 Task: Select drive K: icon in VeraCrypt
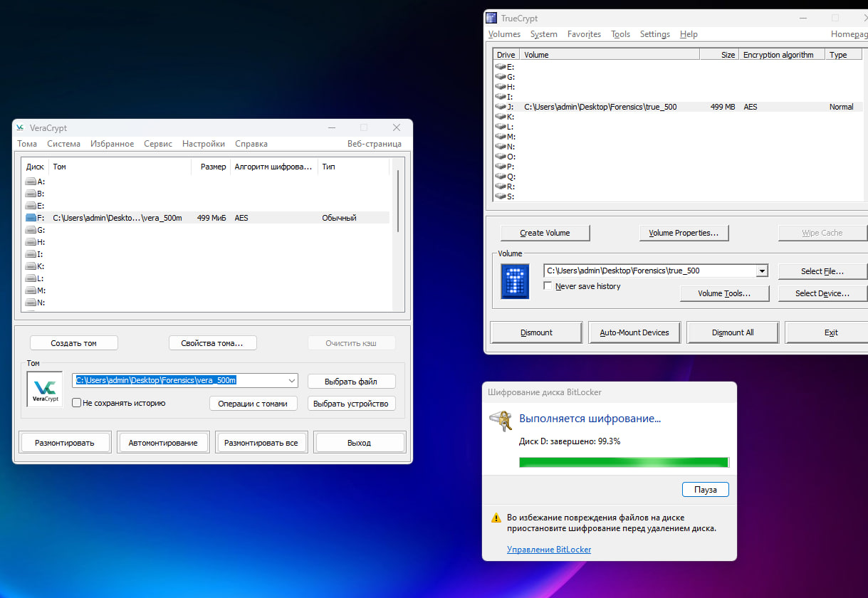coord(31,266)
